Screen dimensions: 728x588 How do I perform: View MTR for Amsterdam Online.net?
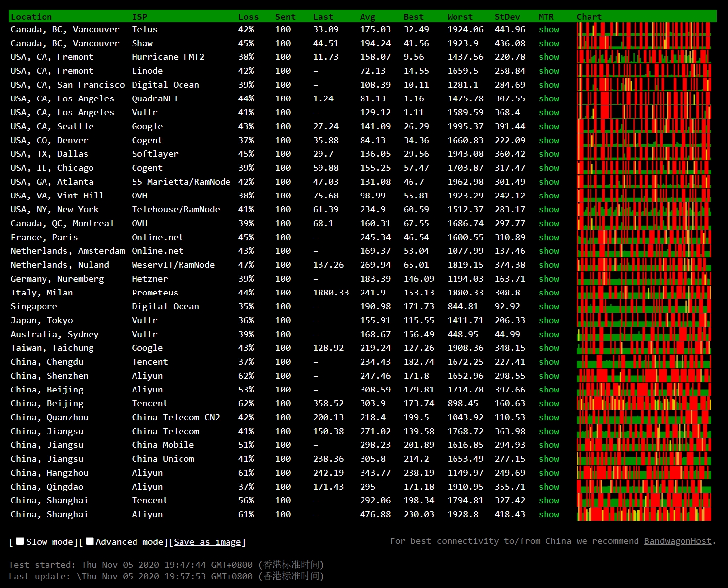click(x=549, y=251)
